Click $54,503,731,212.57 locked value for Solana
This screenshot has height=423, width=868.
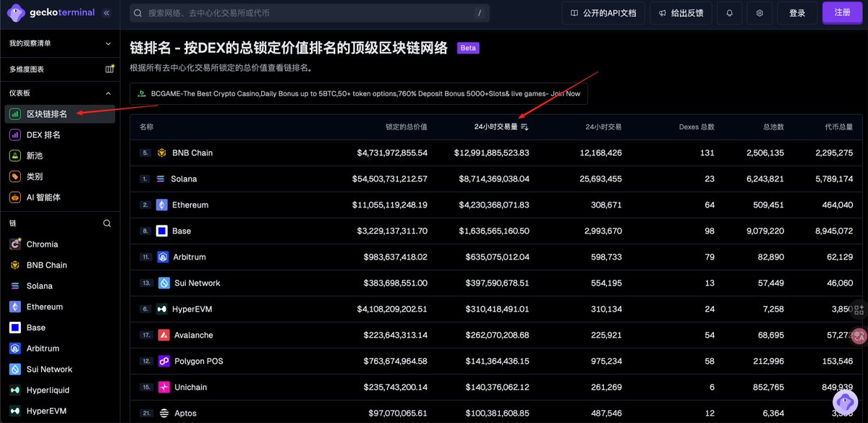point(390,179)
